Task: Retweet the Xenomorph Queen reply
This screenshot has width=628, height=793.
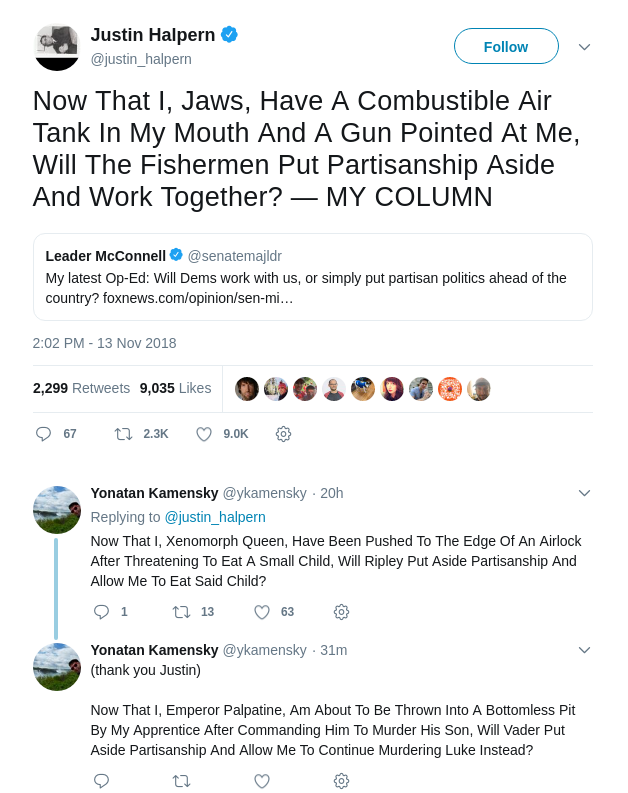Action: 181,612
